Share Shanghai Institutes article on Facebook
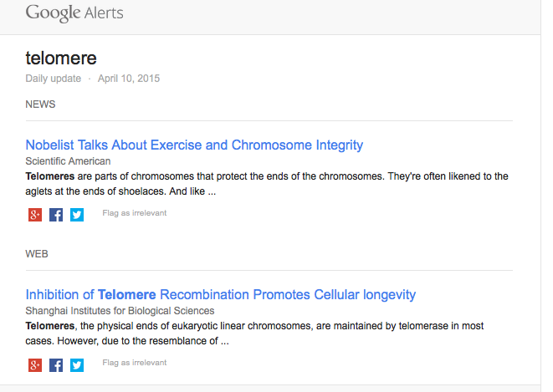553x392 pixels. (56, 365)
